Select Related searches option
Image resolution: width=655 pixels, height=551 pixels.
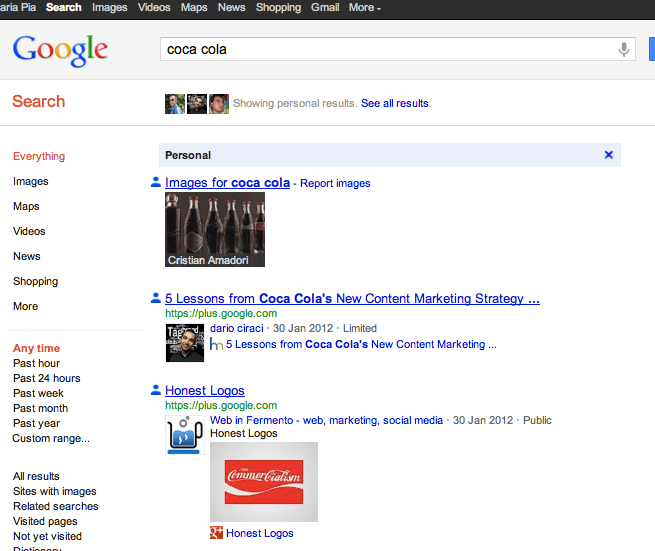point(56,506)
